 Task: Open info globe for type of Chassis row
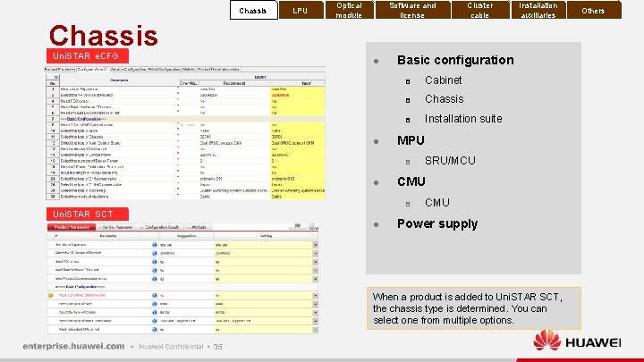pyautogui.click(x=155, y=312)
